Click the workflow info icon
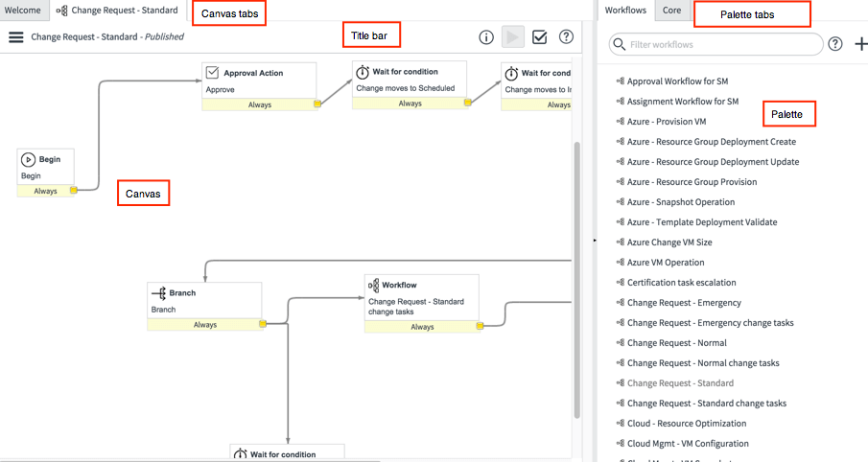The width and height of the screenshot is (868, 462). click(x=486, y=37)
